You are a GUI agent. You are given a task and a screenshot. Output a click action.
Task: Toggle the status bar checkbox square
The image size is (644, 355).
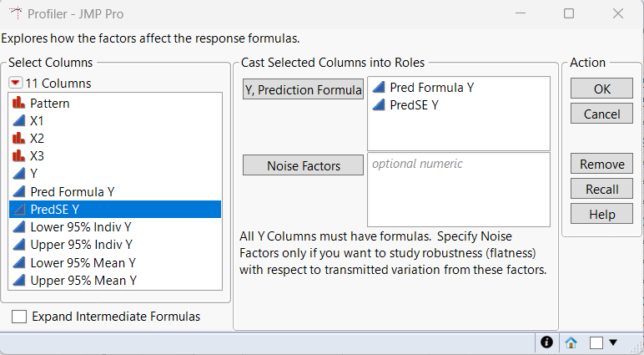596,342
